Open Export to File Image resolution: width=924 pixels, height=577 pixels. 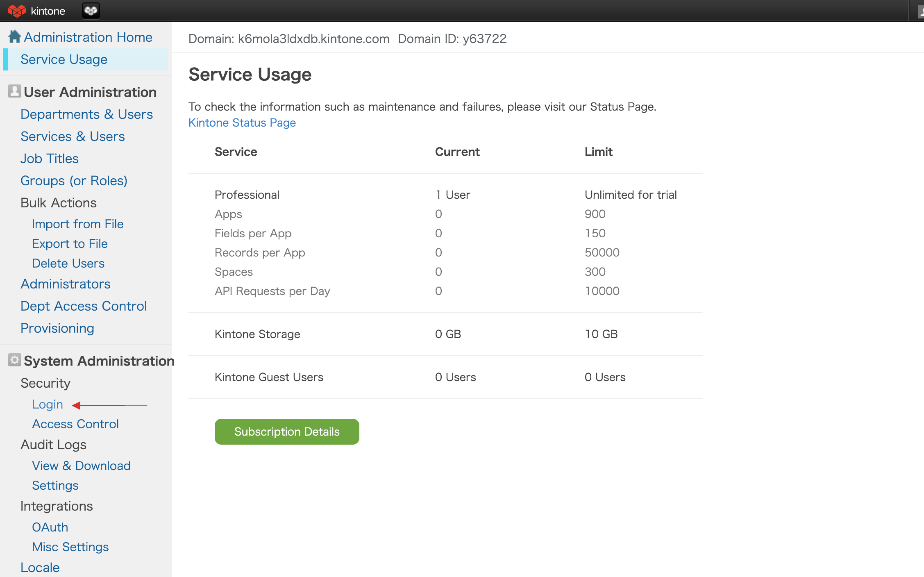point(70,244)
